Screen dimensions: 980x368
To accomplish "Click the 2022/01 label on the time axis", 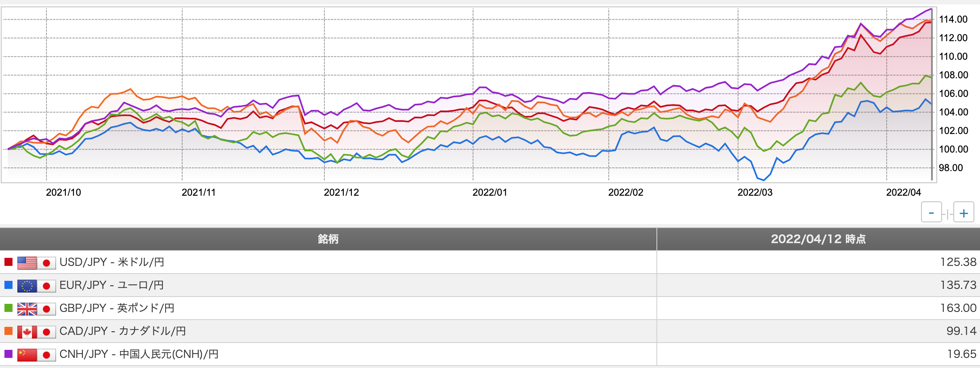I will pos(490,192).
